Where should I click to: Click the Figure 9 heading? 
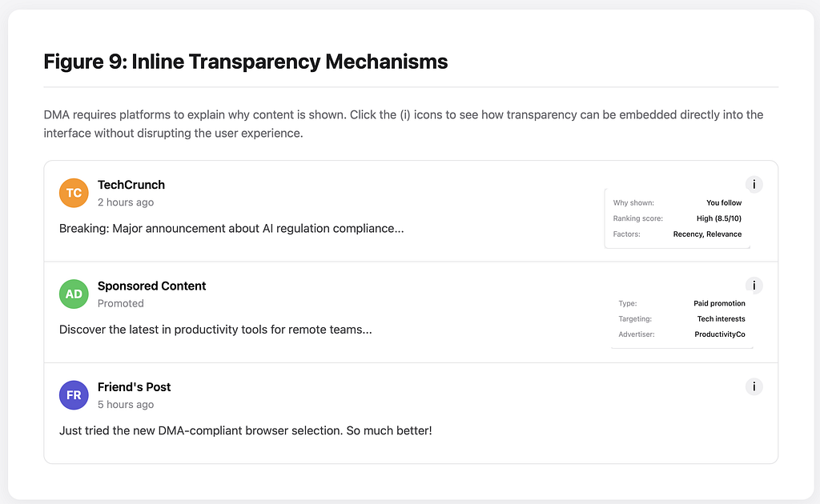245,62
